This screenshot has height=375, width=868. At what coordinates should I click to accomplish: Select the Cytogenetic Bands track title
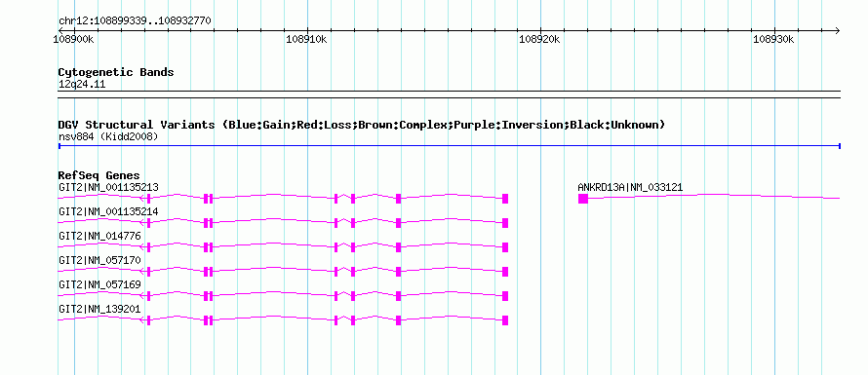coord(116,72)
